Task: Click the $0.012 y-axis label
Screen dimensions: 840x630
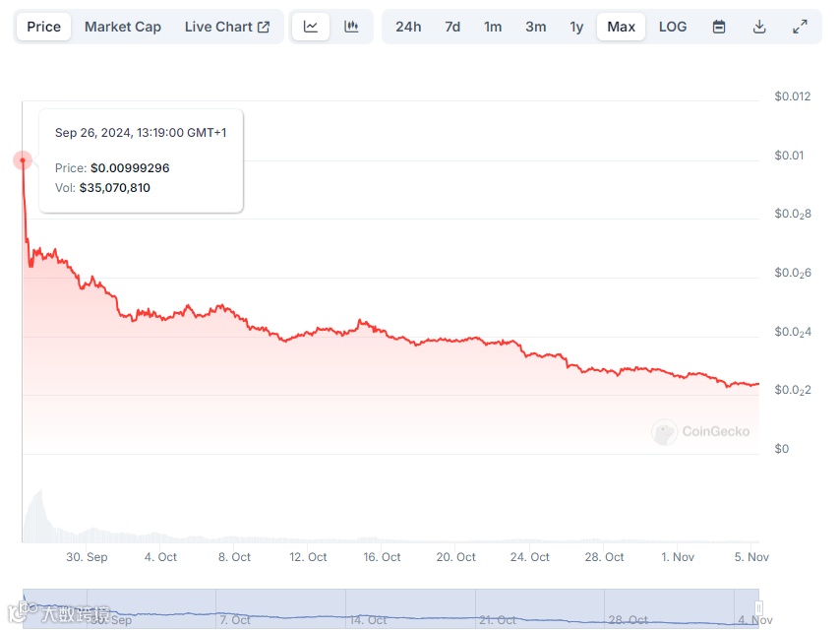Action: (793, 96)
